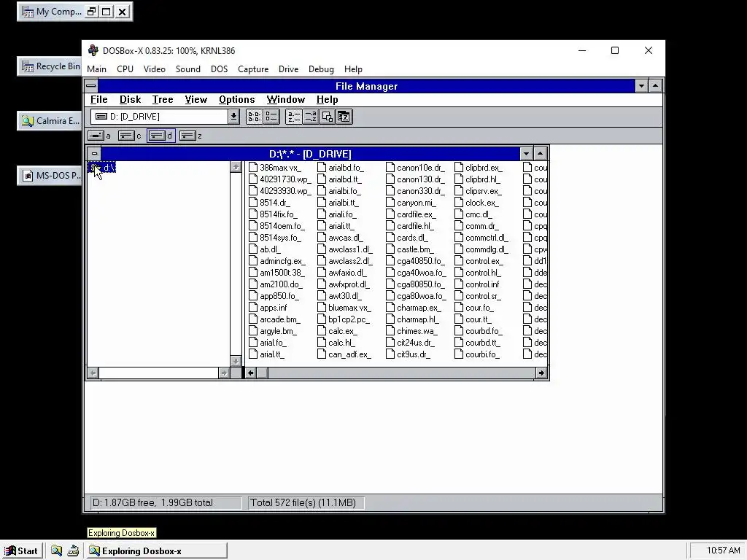This screenshot has width=747, height=560.
Task: Click the MS-DOS P... minimized desktop item
Action: 50,176
